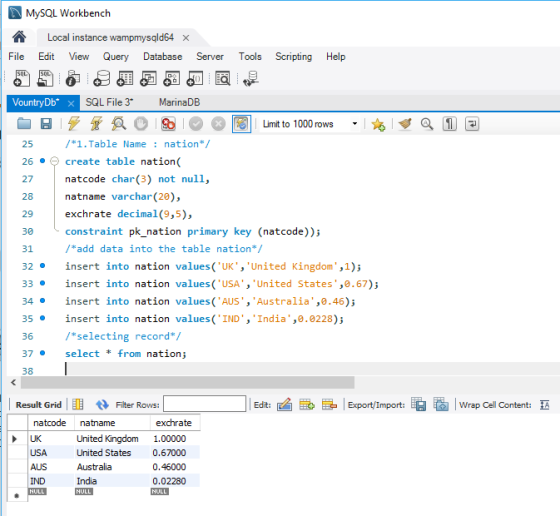Run Explain on the current statement
The image size is (560, 516).
pyautogui.click(x=119, y=124)
